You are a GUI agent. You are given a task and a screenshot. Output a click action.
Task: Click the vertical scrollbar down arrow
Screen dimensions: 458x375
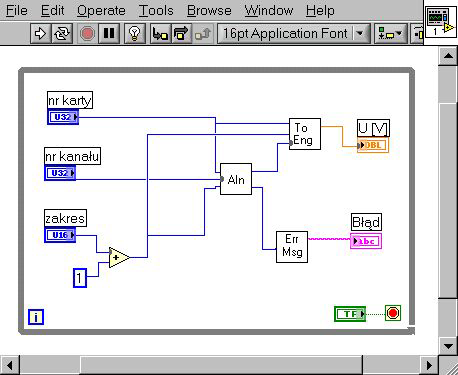pos(448,346)
